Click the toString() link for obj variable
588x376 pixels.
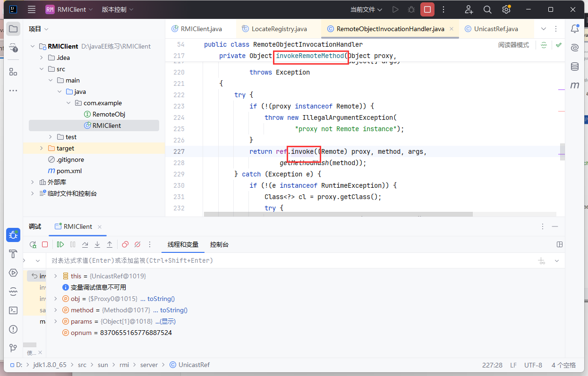coord(161,299)
